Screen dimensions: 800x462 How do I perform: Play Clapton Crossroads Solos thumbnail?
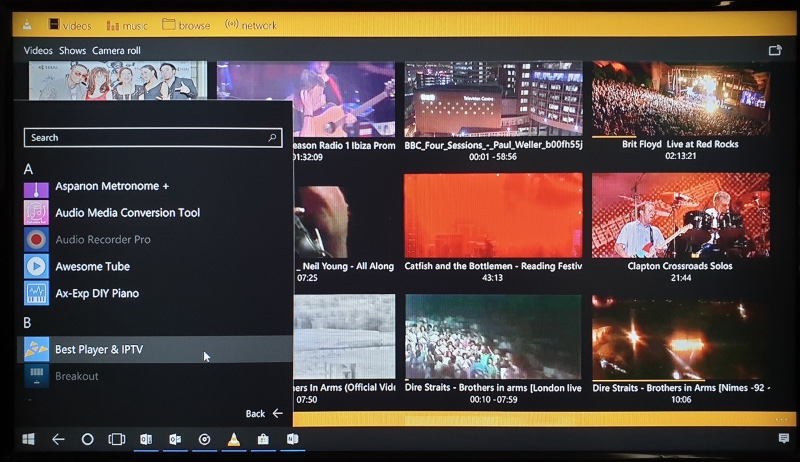pyautogui.click(x=681, y=216)
